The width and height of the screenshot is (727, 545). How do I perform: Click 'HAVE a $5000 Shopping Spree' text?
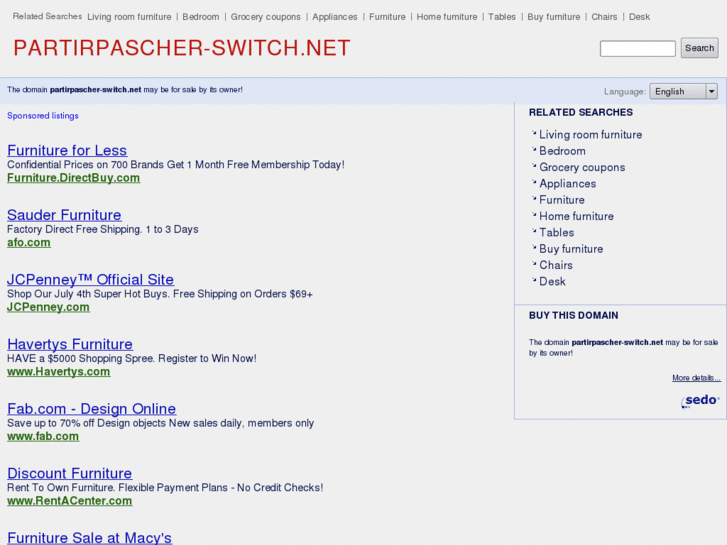(x=132, y=359)
